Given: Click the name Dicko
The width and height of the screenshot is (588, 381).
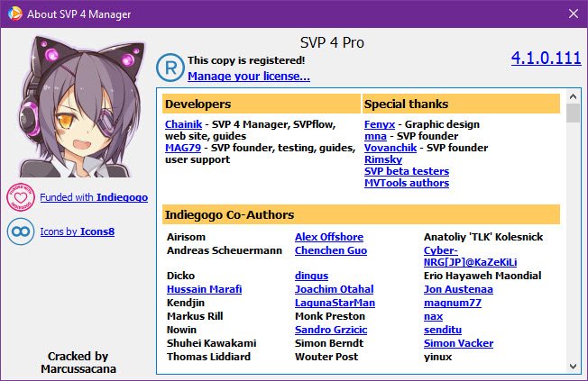Looking at the screenshot, I should click(x=180, y=276).
